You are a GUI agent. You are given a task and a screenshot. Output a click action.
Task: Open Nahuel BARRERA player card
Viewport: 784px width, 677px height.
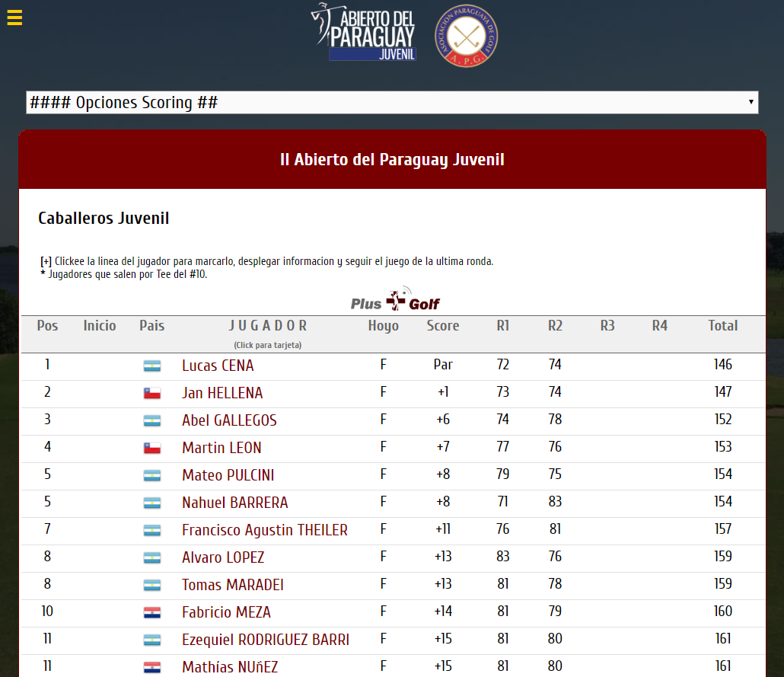click(234, 503)
